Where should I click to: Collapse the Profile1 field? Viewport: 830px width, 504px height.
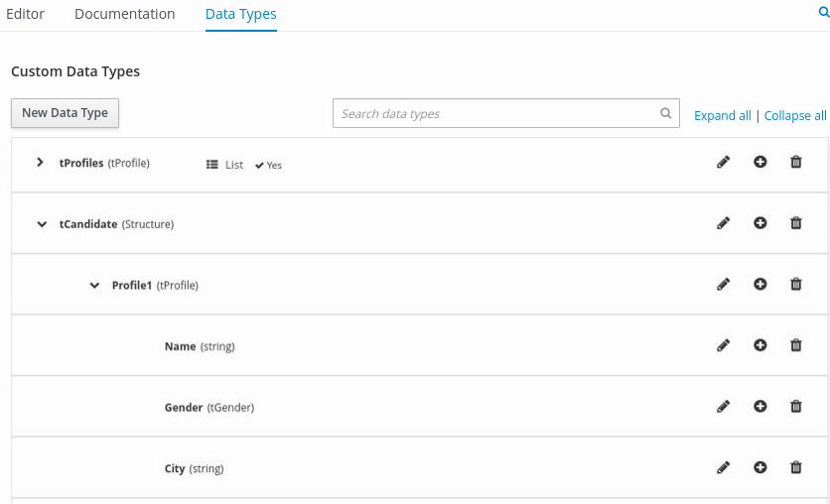pyautogui.click(x=94, y=286)
